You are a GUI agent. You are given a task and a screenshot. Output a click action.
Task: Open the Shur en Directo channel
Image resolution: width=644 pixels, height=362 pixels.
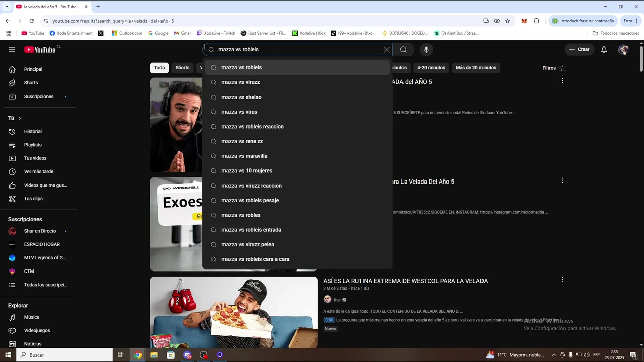point(40,231)
